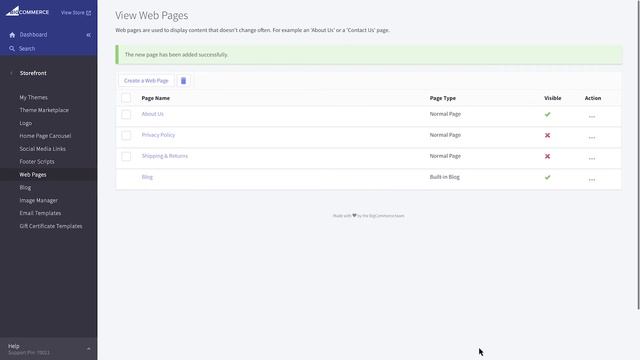The image size is (640, 360).
Task: Open Home Page Carousel menu item
Action: [x=45, y=136]
